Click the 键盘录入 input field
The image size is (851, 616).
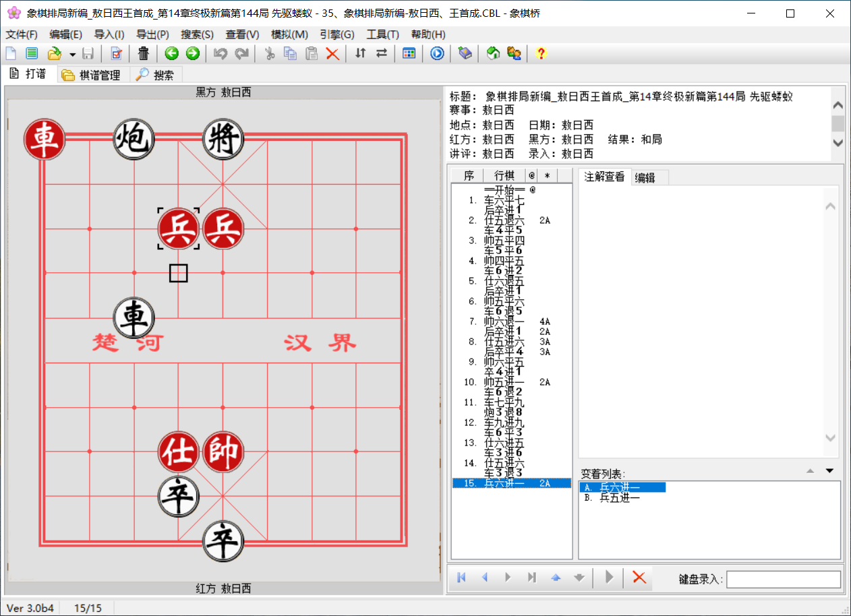(784, 579)
